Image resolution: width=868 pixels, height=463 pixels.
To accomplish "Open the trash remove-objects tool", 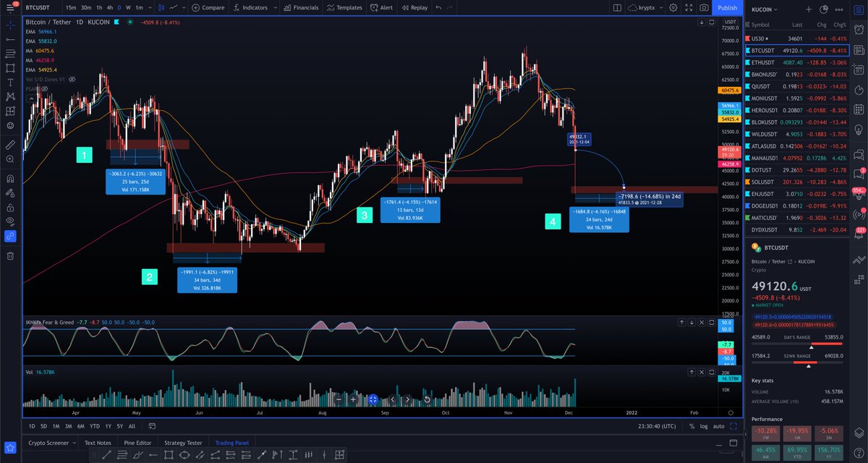I will (x=10, y=255).
